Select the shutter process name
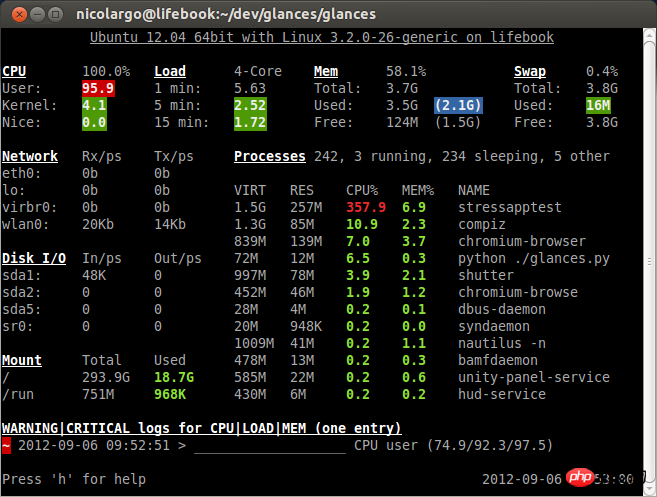Viewport: 657px width, 497px height. coord(486,275)
